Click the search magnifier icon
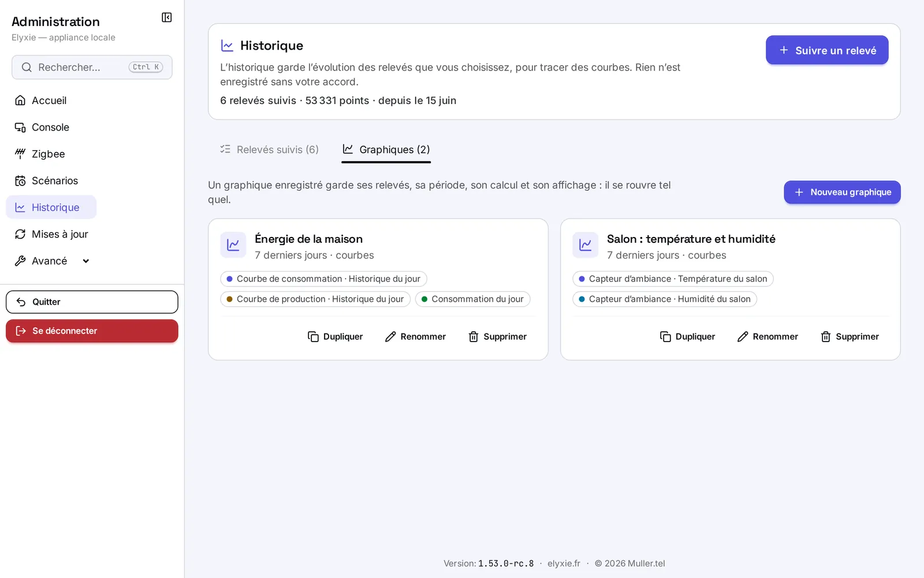This screenshot has width=924, height=578. (27, 67)
